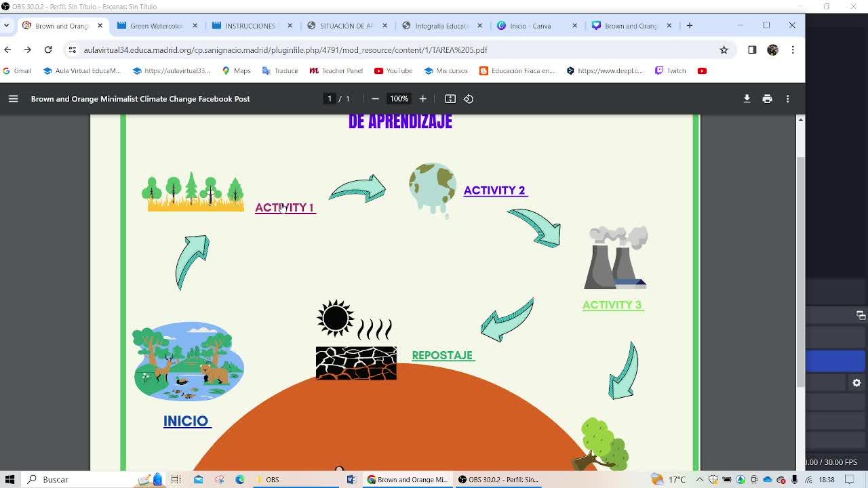Fit the PDF to page

point(450,99)
